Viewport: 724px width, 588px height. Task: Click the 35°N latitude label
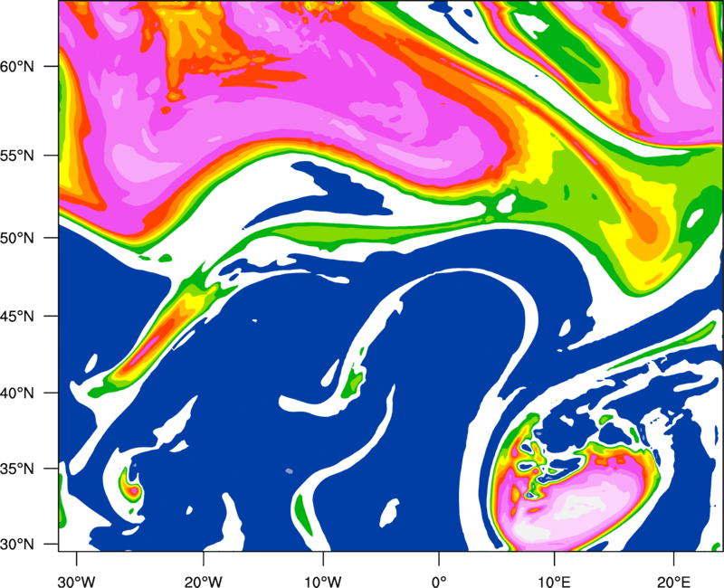(17, 469)
